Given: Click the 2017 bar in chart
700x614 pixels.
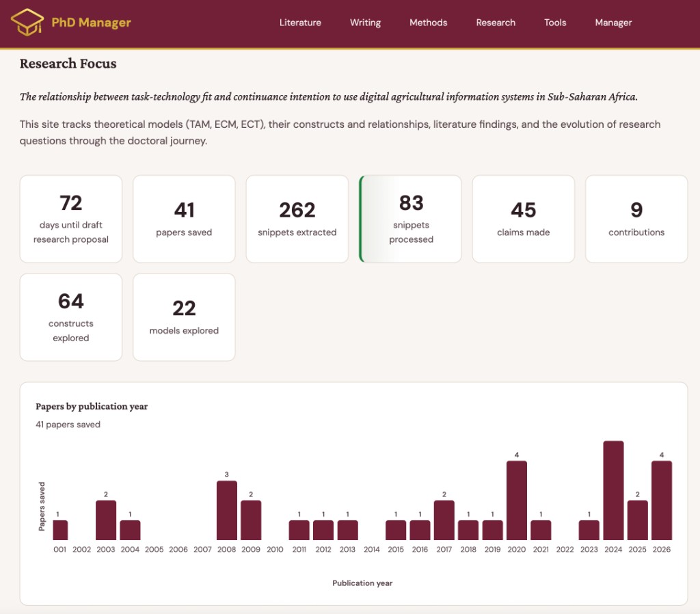Looking at the screenshot, I should coord(444,520).
